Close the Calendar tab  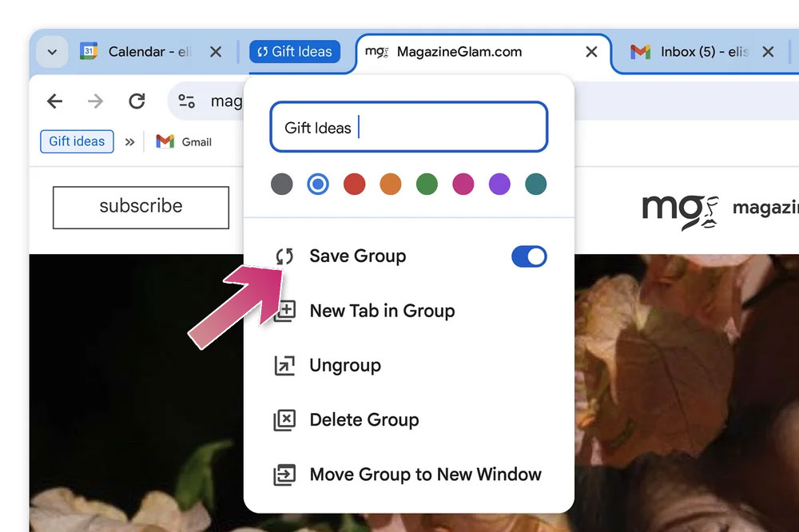[x=216, y=52]
